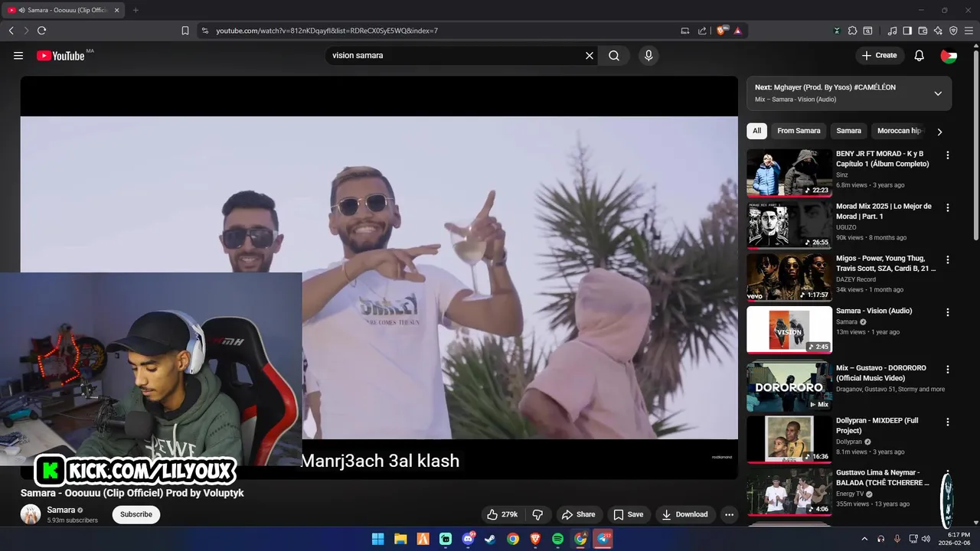
Task: Open Samara channel name link
Action: tap(61, 510)
